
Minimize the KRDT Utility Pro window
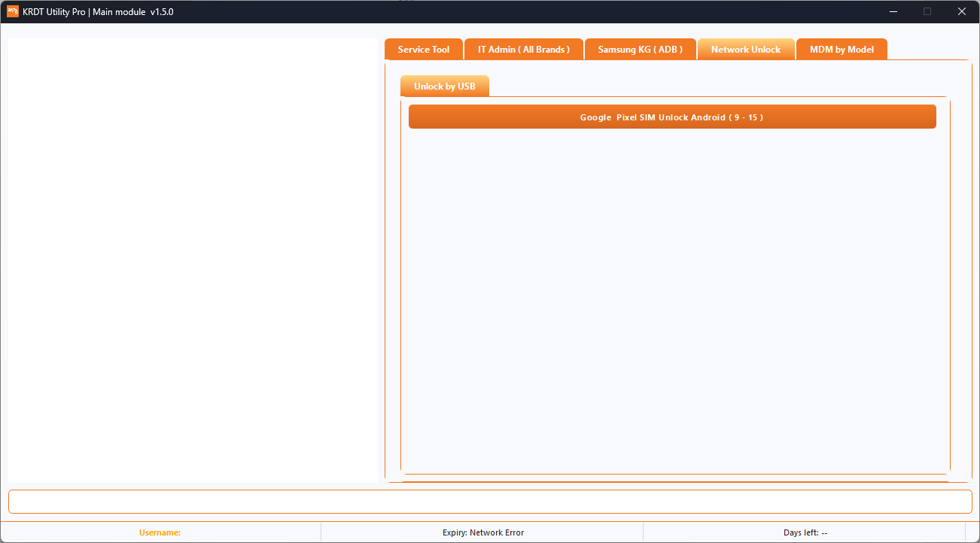[893, 11]
